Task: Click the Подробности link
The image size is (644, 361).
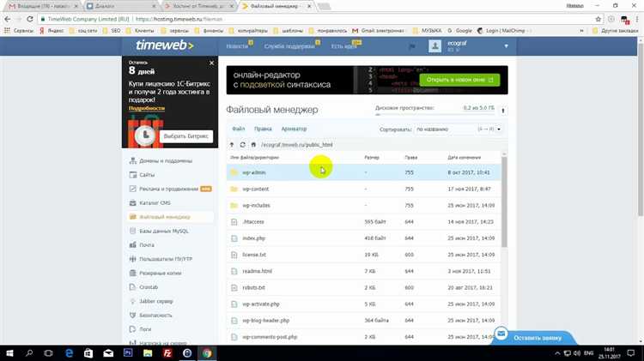Action: [147, 108]
